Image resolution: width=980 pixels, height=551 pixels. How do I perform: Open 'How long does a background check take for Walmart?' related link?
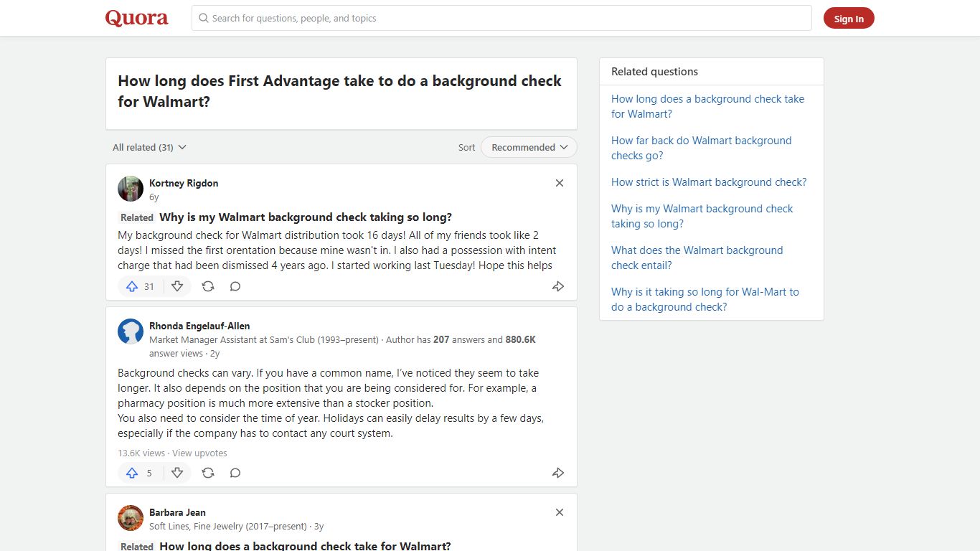[707, 106]
